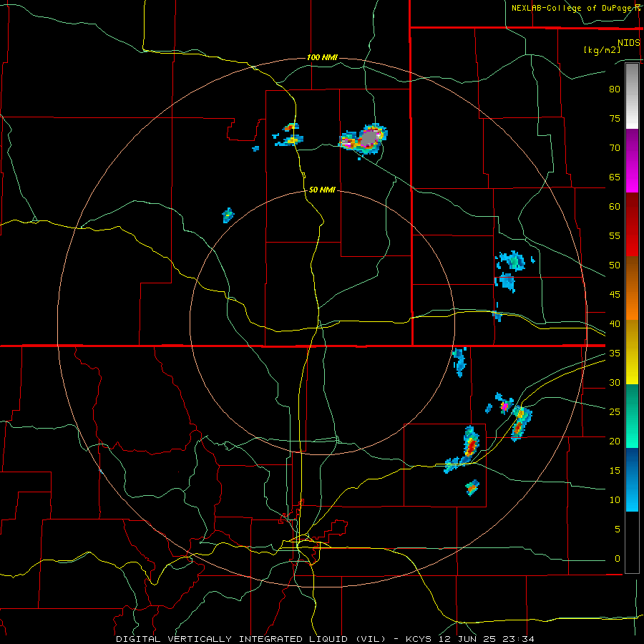Click the small isolated cell west of the 50 NMI ring
This screenshot has width=644, height=644.
[x=228, y=215]
